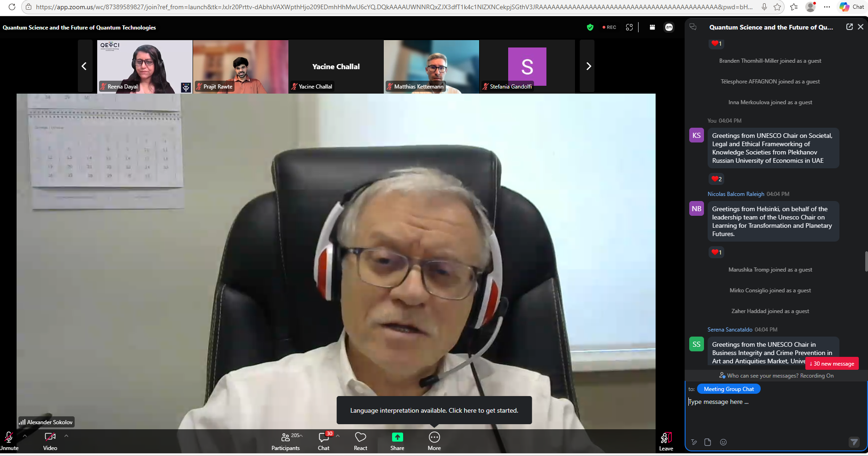Expand the chat options caret in toolbar

338,436
